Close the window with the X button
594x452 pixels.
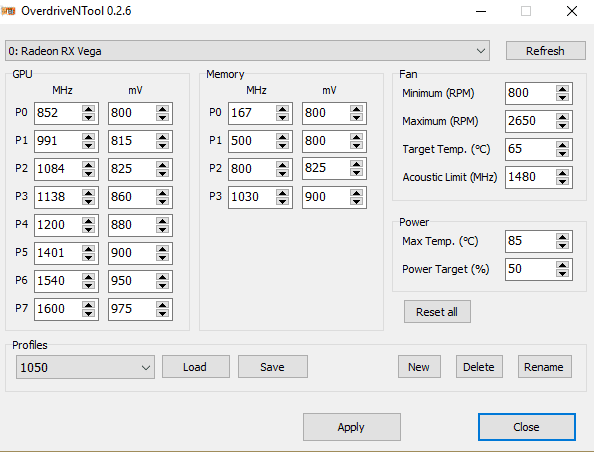click(572, 11)
